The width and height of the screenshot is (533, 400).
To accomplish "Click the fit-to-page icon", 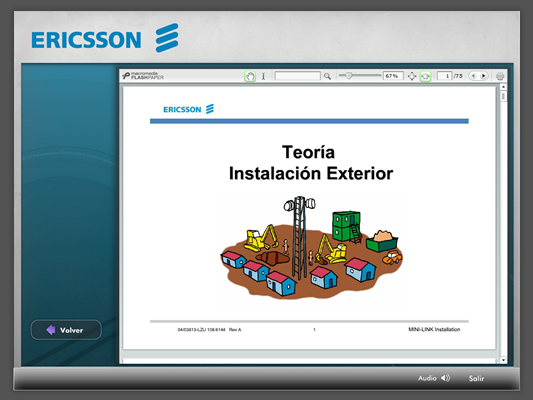I will [x=412, y=76].
